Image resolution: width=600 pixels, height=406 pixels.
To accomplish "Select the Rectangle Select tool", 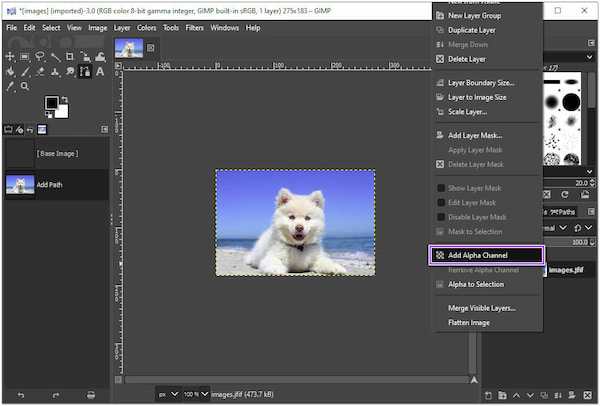I will point(25,57).
